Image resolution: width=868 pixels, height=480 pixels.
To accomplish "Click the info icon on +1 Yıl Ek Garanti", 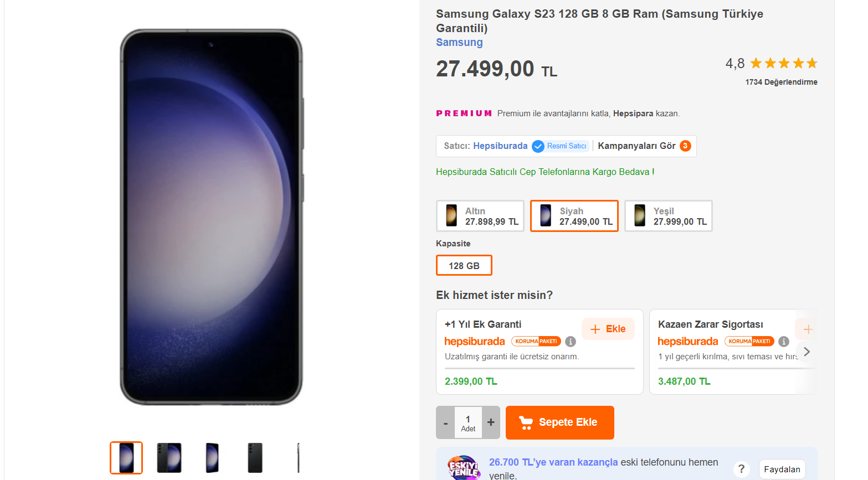I will tap(571, 342).
